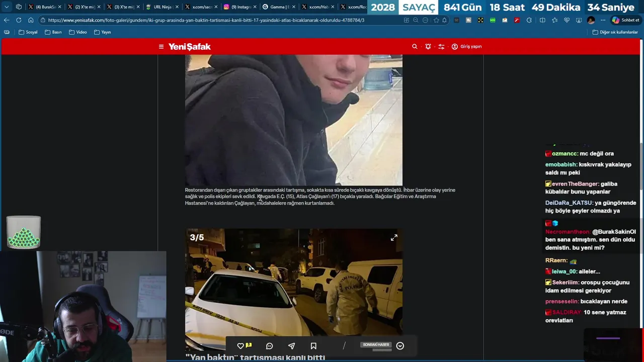644x362 pixels.
Task: Click the zoom-out magnifier in address bar
Action: pyautogui.click(x=416, y=20)
